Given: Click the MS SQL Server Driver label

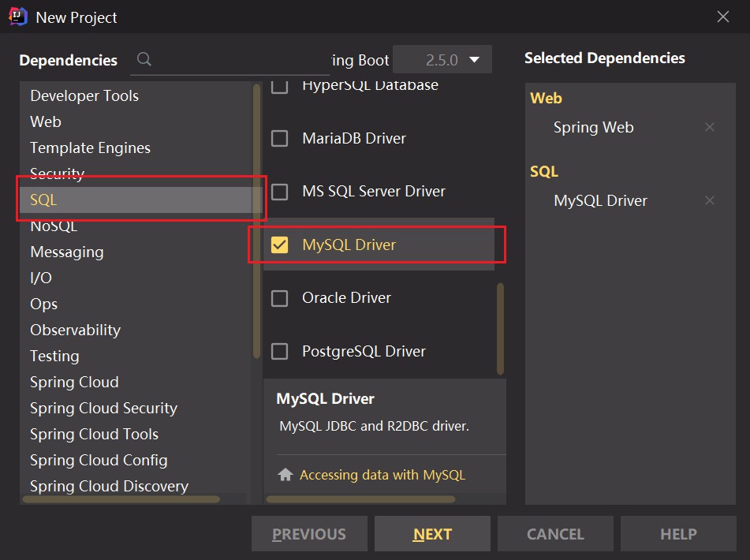Looking at the screenshot, I should coord(374,192).
